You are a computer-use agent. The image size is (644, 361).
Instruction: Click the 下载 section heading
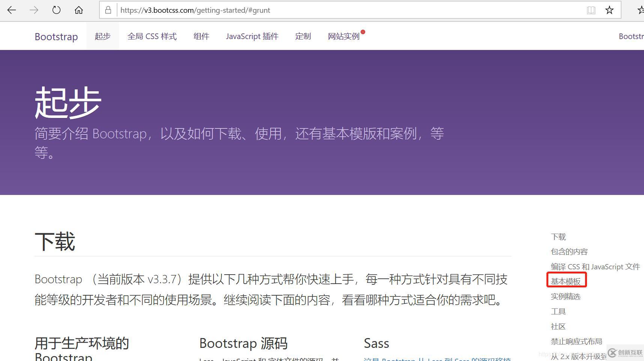coord(55,242)
